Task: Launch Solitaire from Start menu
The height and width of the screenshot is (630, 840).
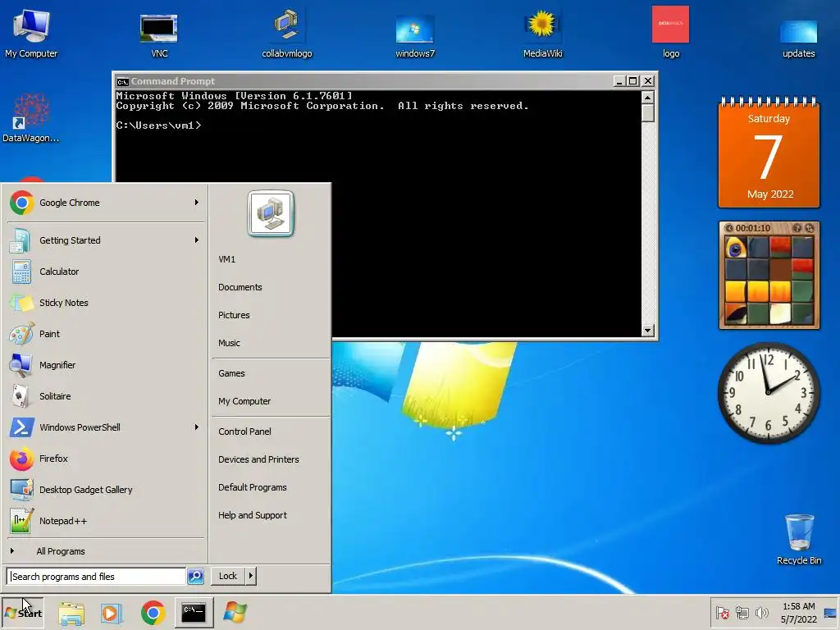Action: [106, 396]
